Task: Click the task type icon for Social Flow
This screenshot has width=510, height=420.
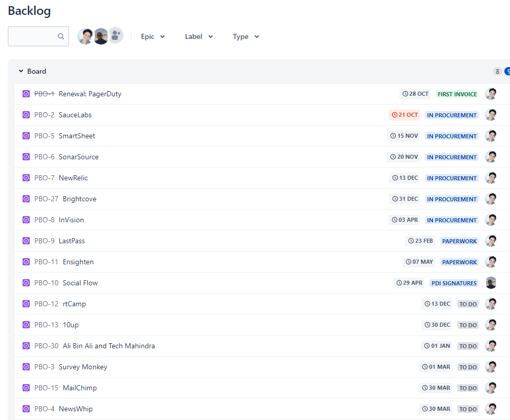Action: pyautogui.click(x=26, y=283)
